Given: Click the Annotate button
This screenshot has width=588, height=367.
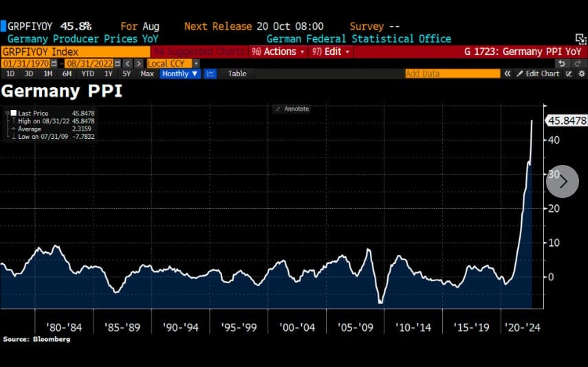Looking at the screenshot, I should pos(292,109).
